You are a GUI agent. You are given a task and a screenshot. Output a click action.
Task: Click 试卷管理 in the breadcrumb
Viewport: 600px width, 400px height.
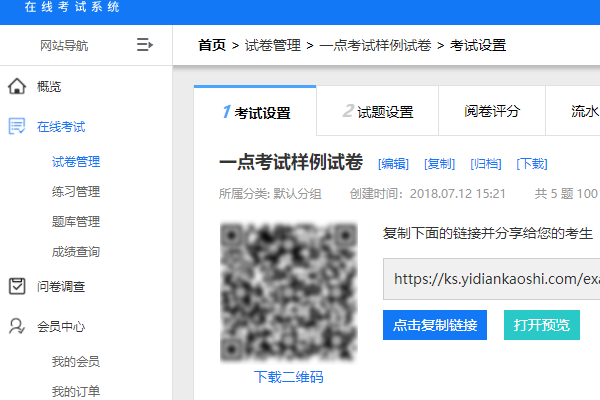pyautogui.click(x=273, y=45)
